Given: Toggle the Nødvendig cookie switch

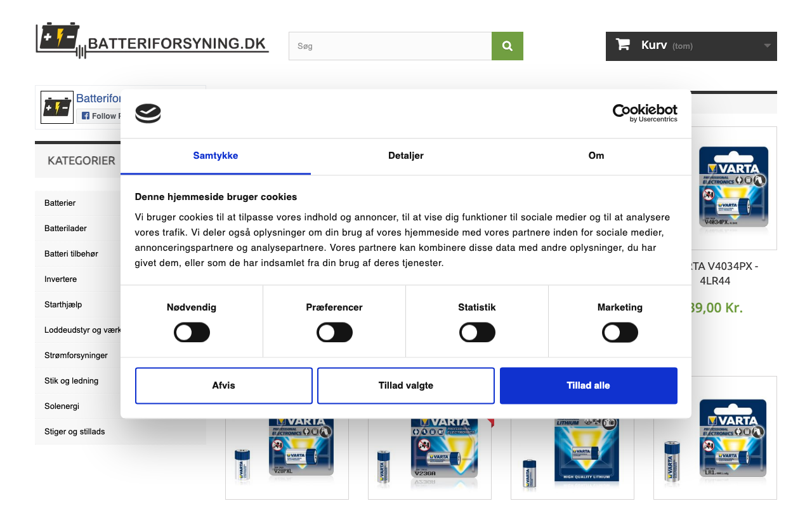Looking at the screenshot, I should click(192, 333).
